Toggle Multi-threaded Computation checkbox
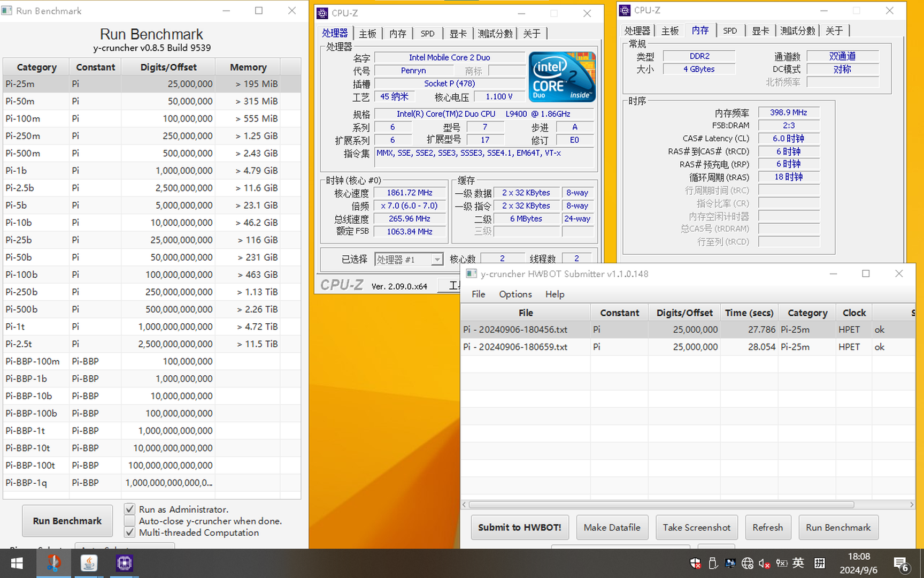The image size is (924, 578). coord(129,533)
